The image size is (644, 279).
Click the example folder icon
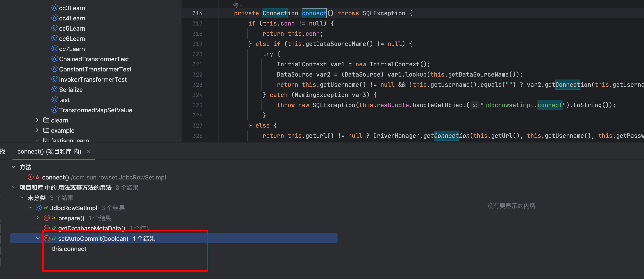coord(46,130)
